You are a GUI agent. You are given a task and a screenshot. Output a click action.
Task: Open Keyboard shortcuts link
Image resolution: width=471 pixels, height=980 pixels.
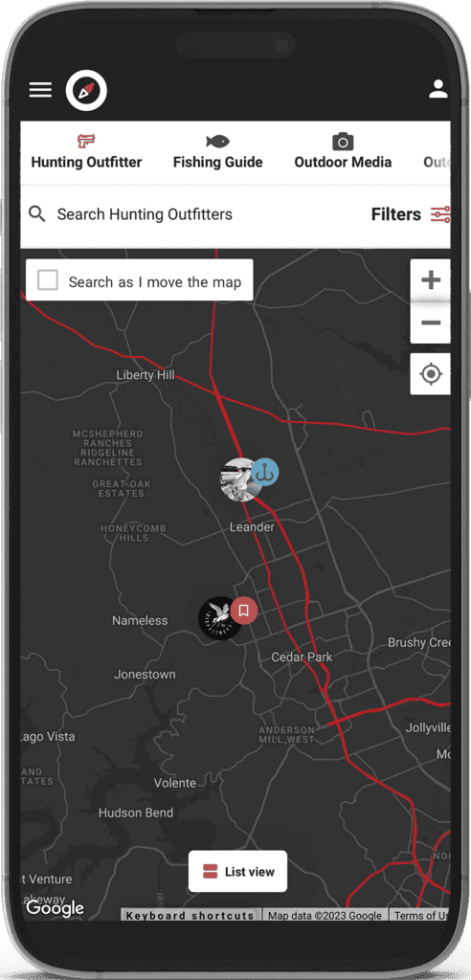(191, 915)
